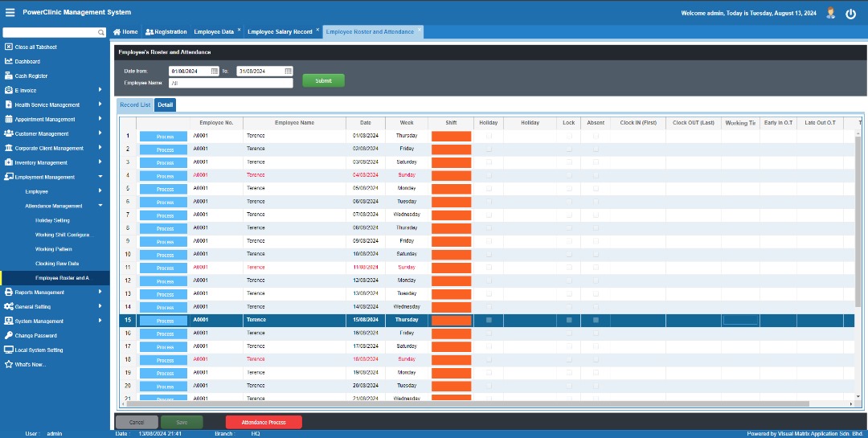868x438 pixels.
Task: Mark Absent checkbox for 02/08/2024 row
Action: (x=596, y=149)
